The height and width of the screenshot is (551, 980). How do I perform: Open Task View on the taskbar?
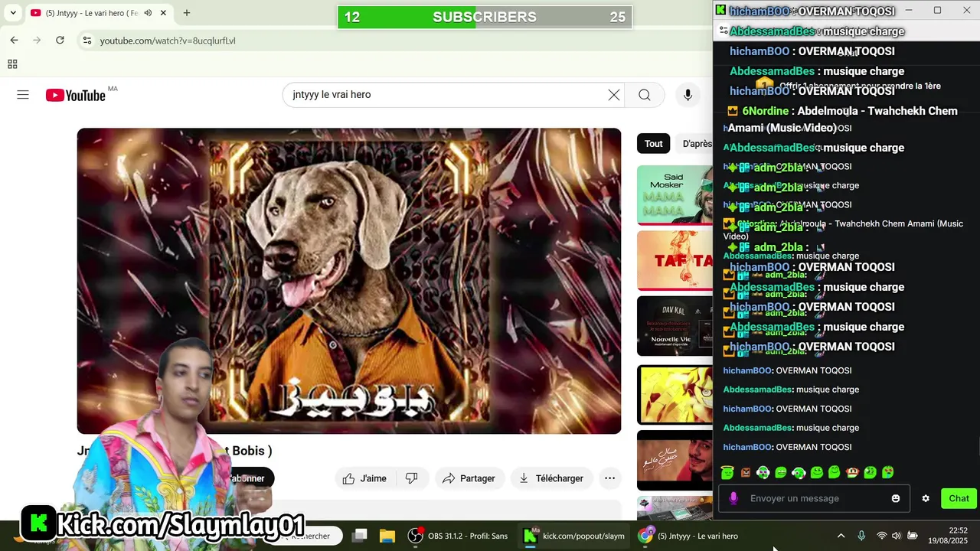pos(360,536)
